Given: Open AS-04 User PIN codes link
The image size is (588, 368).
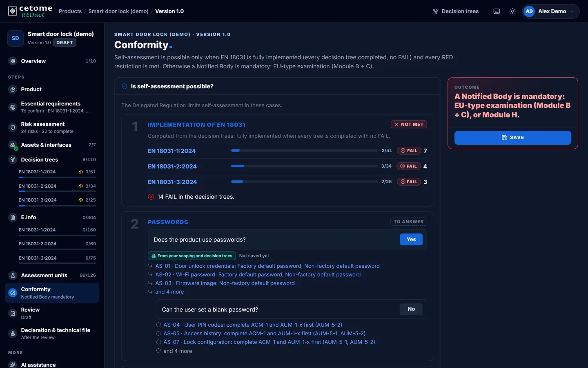Looking at the screenshot, I should 253,325.
